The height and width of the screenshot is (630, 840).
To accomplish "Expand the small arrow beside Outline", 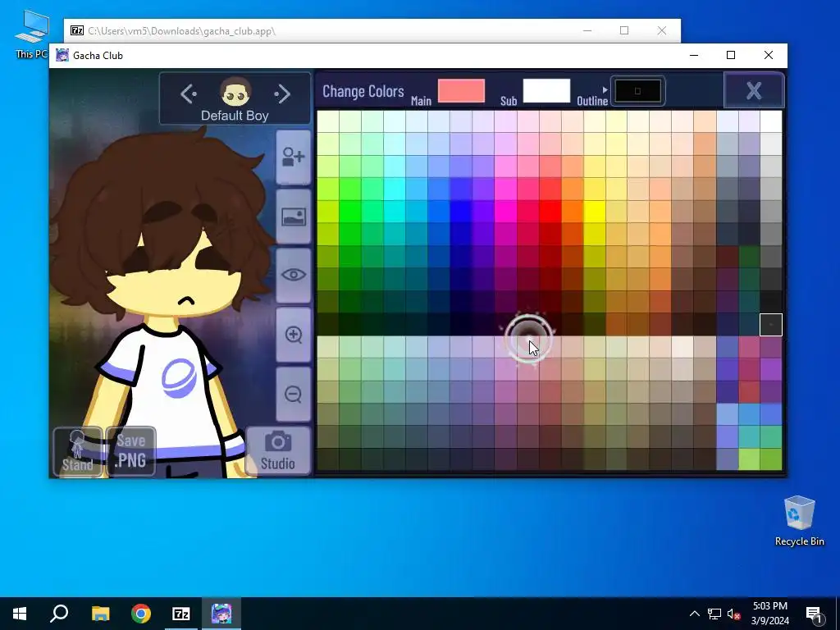I will point(605,89).
